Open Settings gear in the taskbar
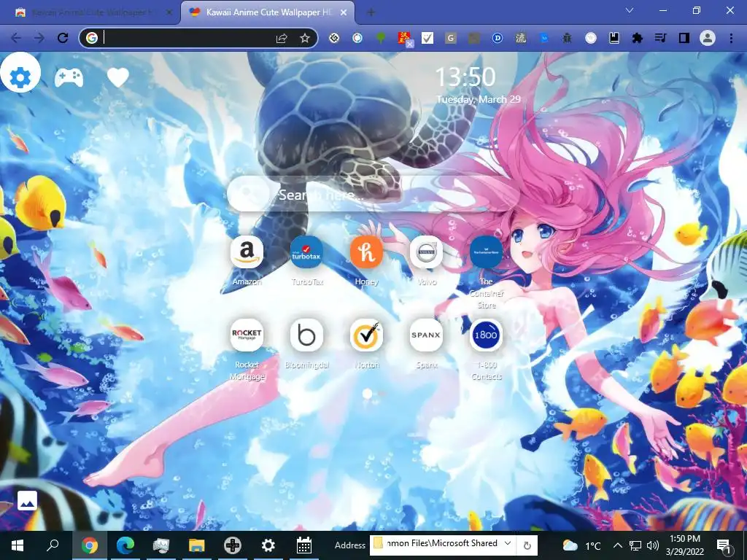This screenshot has height=560, width=747. [x=268, y=545]
